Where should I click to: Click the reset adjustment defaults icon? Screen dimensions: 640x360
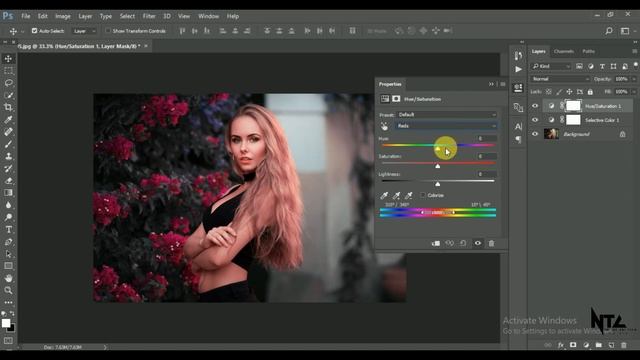click(463, 243)
